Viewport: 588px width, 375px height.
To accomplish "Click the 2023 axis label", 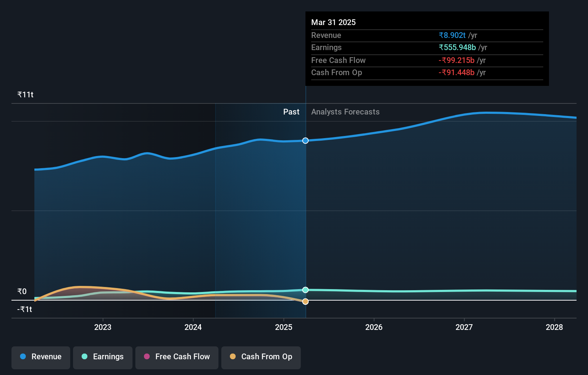I will tap(103, 327).
